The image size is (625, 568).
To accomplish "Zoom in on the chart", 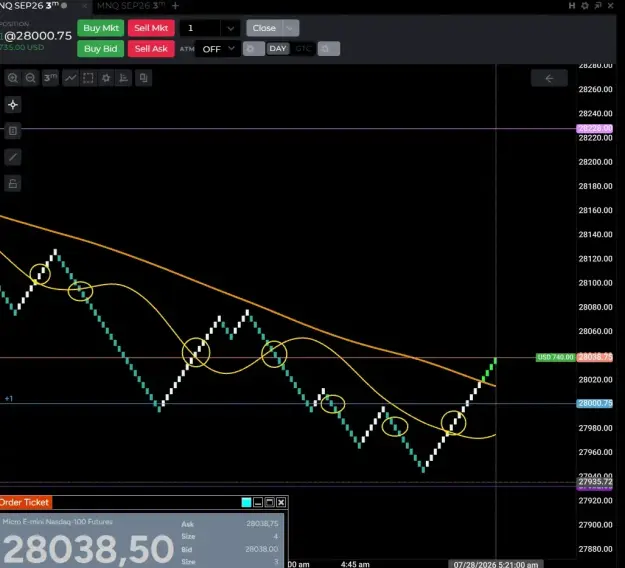I will click(13, 78).
